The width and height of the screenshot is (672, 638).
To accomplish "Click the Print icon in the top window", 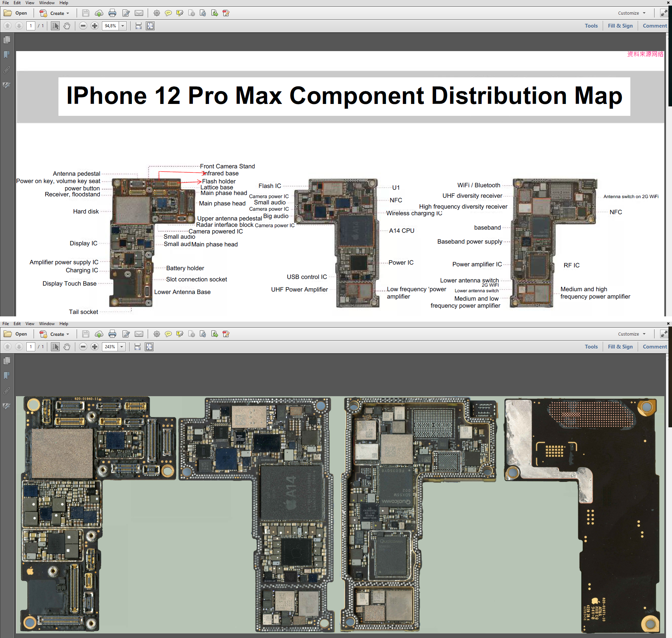I will coord(112,13).
